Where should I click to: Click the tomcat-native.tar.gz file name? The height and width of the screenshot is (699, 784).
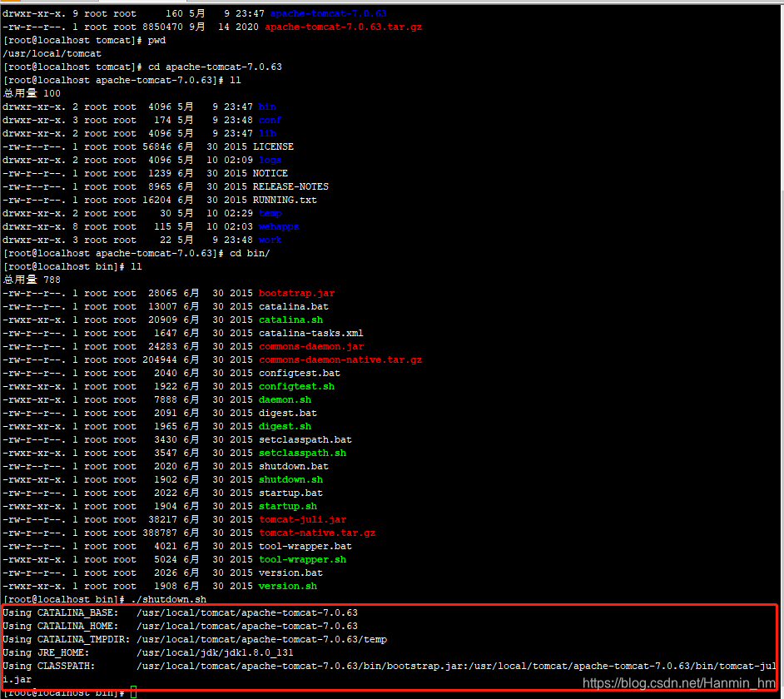317,533
